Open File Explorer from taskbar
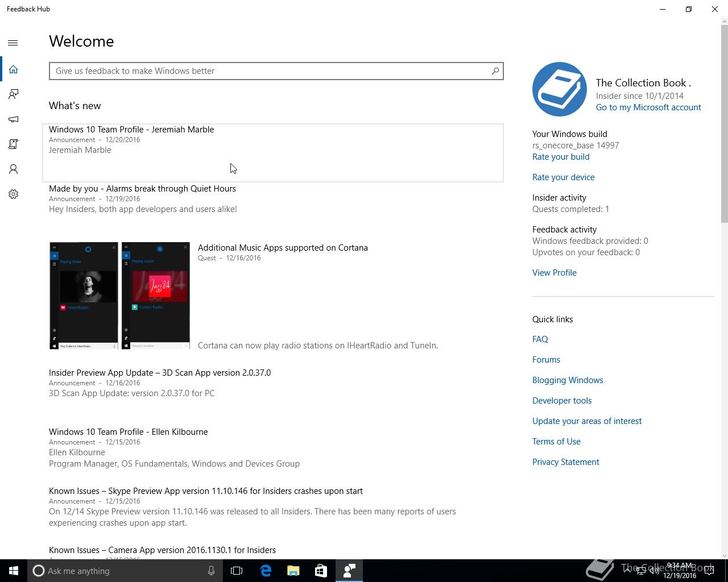The width and height of the screenshot is (728, 582). (x=293, y=571)
